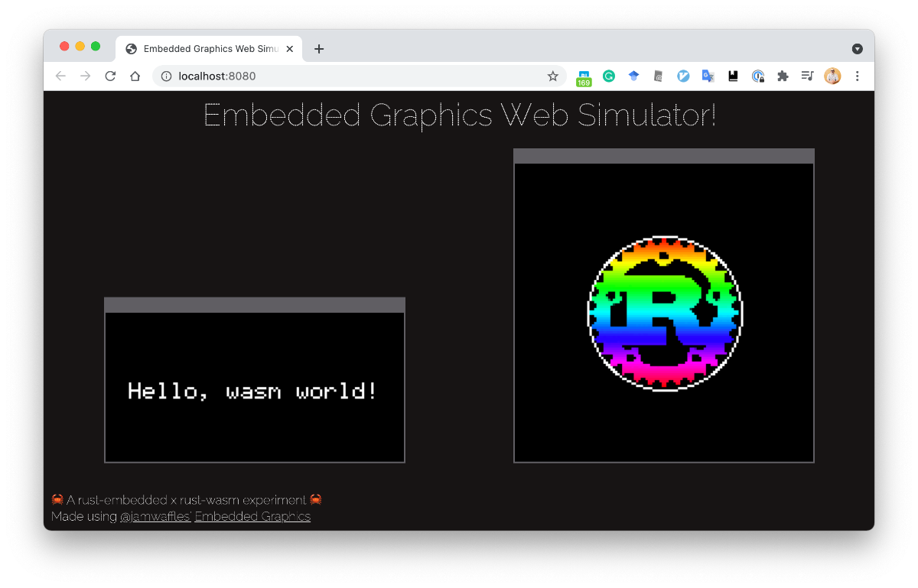Viewport: 918px width, 588px height.
Task: Open the Extensions puzzle menu
Action: click(x=783, y=76)
